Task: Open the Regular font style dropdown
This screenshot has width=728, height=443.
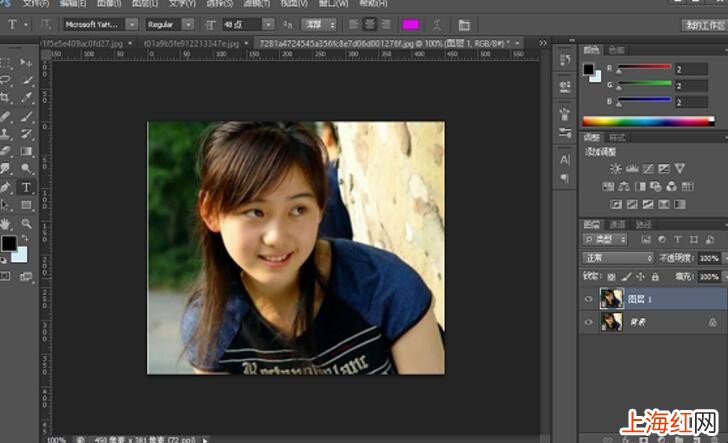Action: (x=188, y=24)
